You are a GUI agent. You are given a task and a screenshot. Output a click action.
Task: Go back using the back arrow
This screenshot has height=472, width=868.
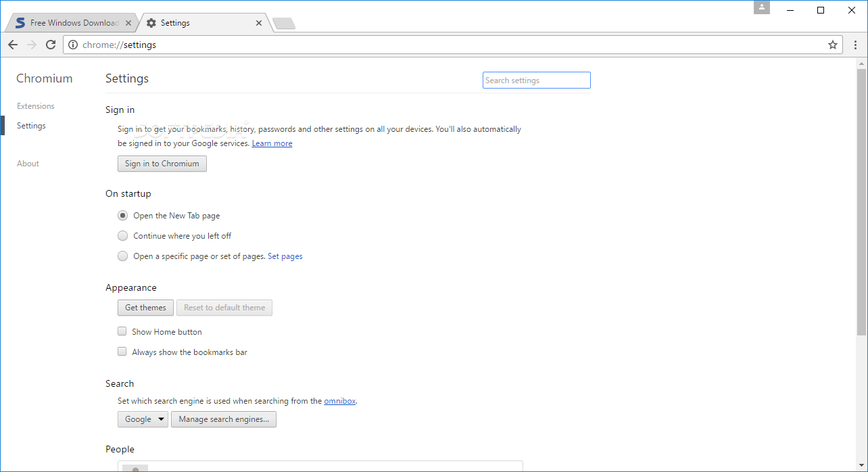[13, 45]
